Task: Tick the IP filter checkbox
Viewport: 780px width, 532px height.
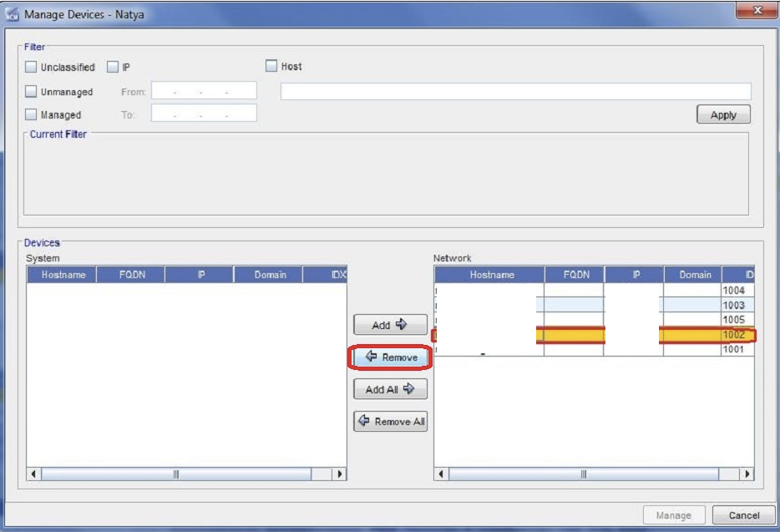Action: coord(113,67)
